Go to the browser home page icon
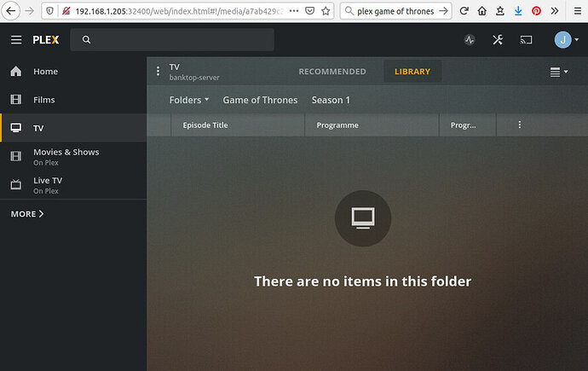Image resolution: width=588 pixels, height=371 pixels. [481, 11]
